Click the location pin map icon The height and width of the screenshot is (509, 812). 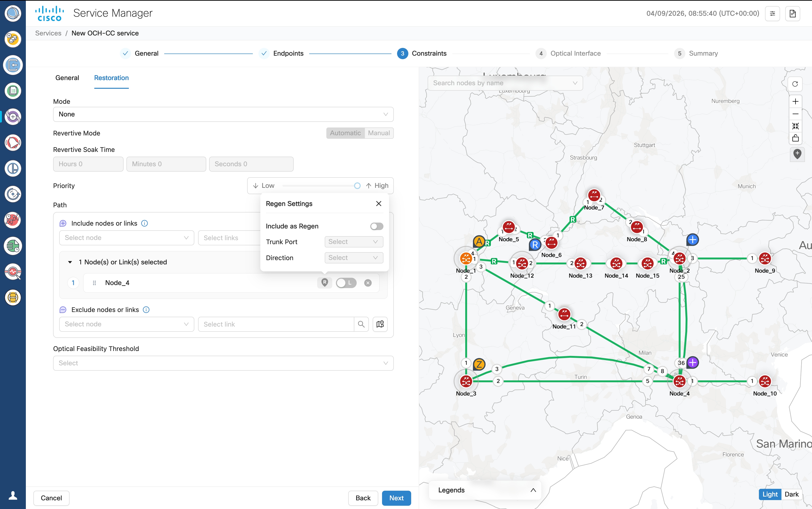[x=797, y=154]
